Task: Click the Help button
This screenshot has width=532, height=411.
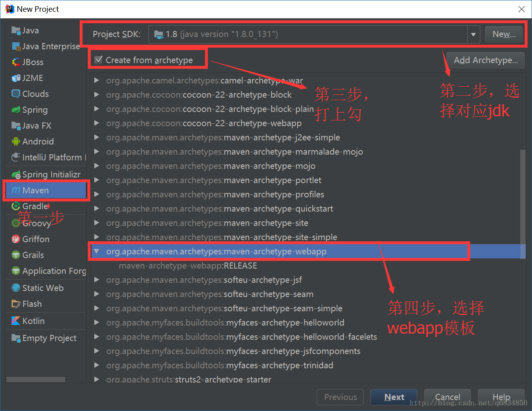Action: [501, 397]
